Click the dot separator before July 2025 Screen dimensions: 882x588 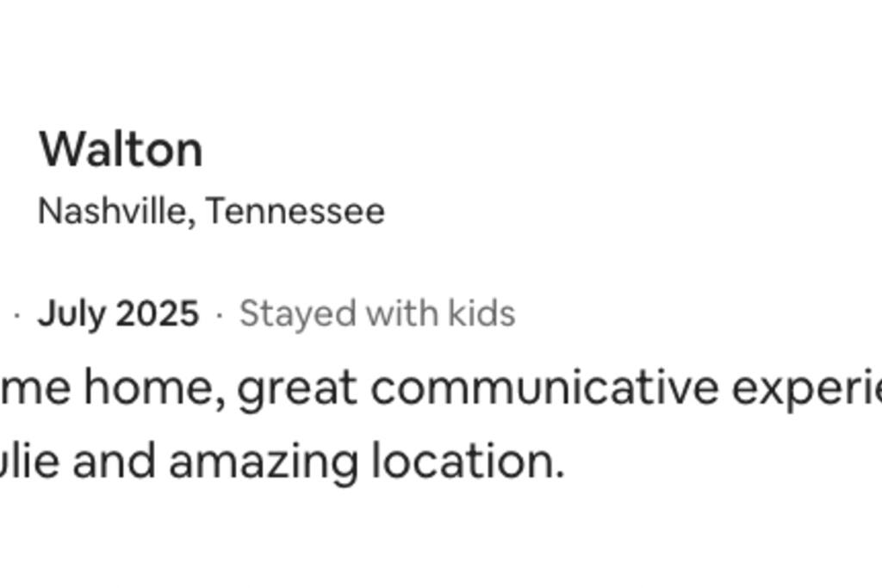(17, 315)
